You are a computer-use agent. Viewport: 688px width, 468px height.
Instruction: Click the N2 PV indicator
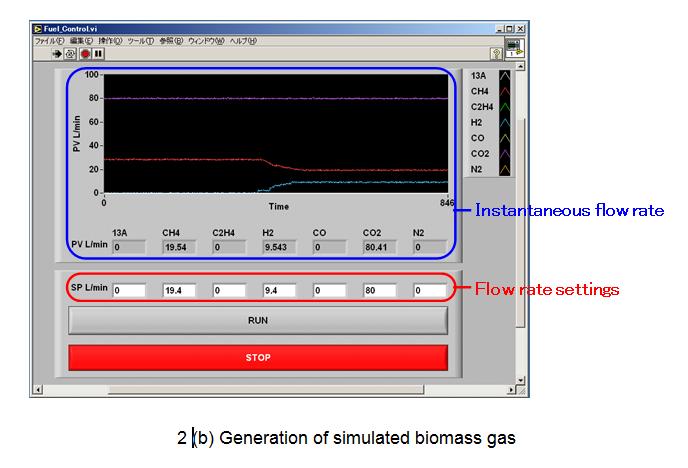[x=430, y=247]
